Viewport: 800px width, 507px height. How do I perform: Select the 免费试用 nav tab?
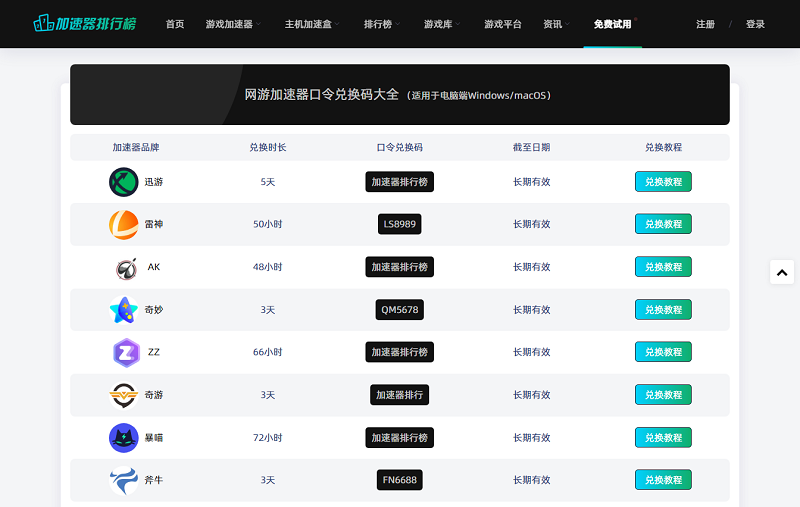tap(612, 24)
